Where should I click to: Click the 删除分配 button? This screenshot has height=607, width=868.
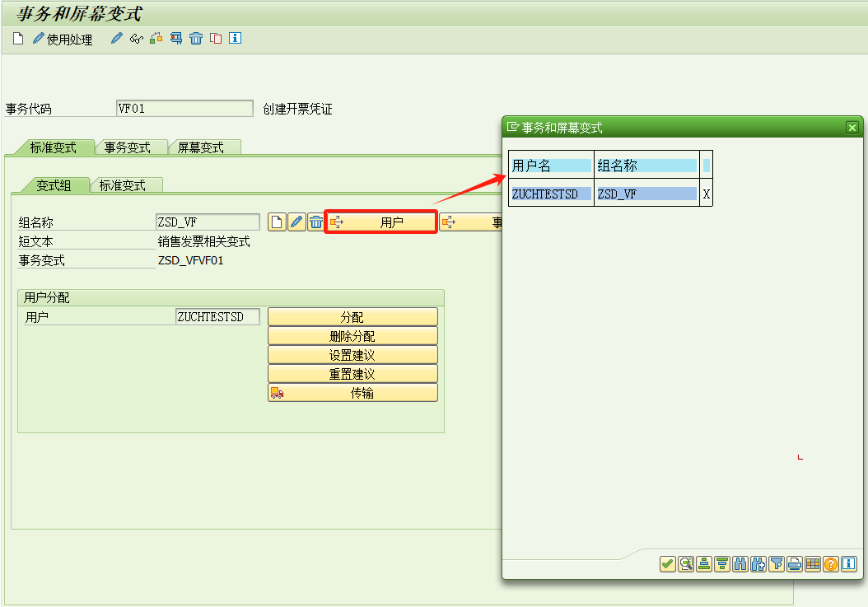(352, 336)
